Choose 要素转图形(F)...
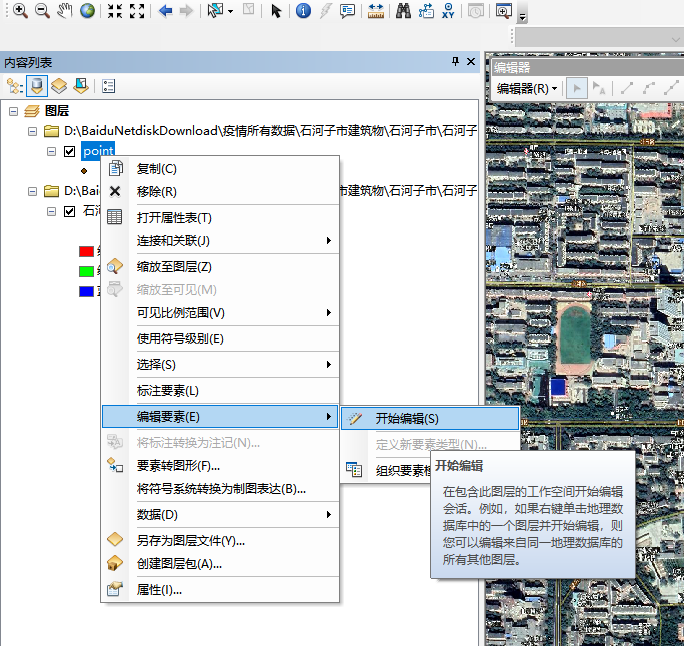Screen dimensions: 684x646 (x=220, y=465)
